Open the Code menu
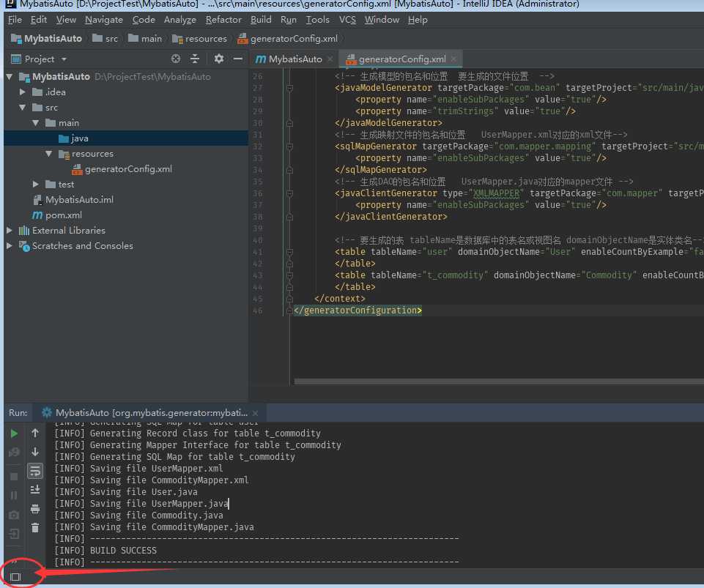704x588 pixels. tap(144, 20)
